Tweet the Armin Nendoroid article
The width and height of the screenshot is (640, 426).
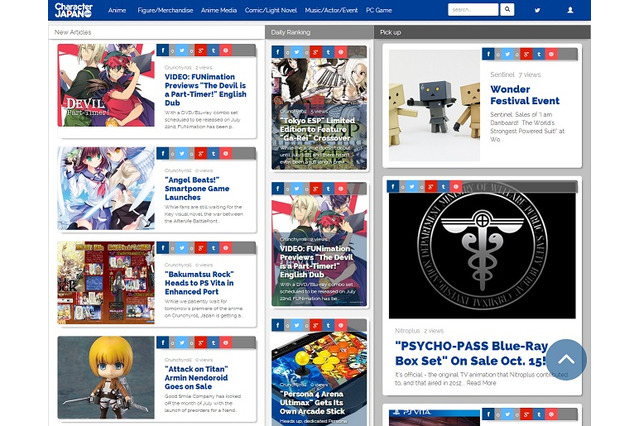tap(182, 342)
